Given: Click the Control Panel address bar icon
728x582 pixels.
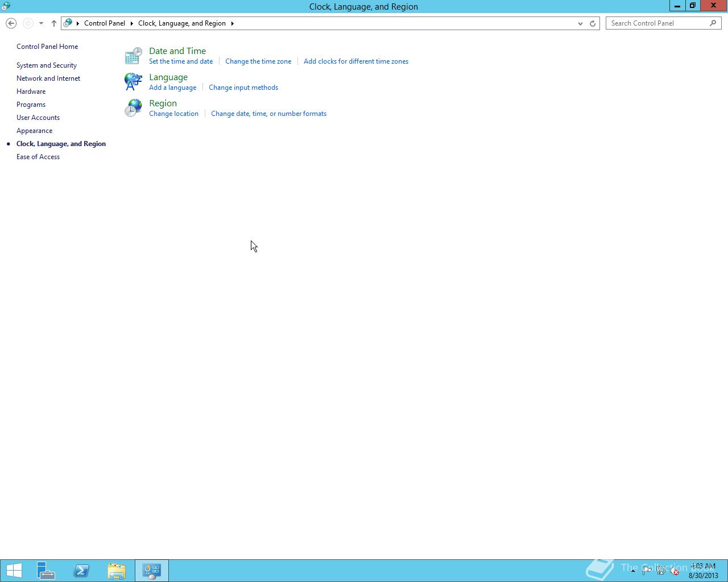Looking at the screenshot, I should tap(68, 23).
